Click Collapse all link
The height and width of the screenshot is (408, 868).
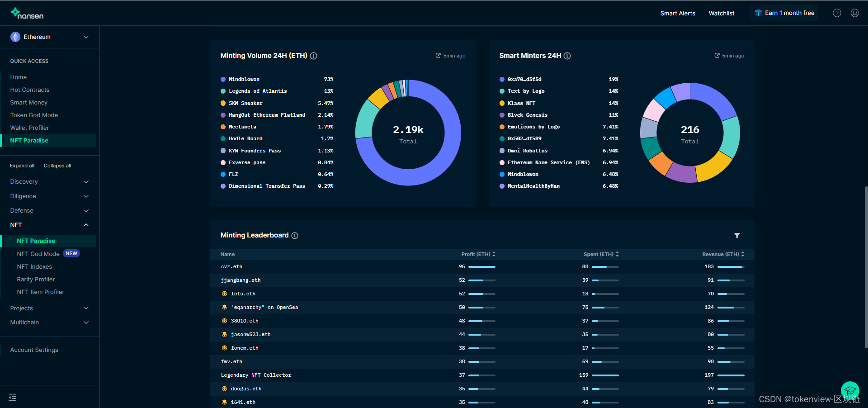57,166
